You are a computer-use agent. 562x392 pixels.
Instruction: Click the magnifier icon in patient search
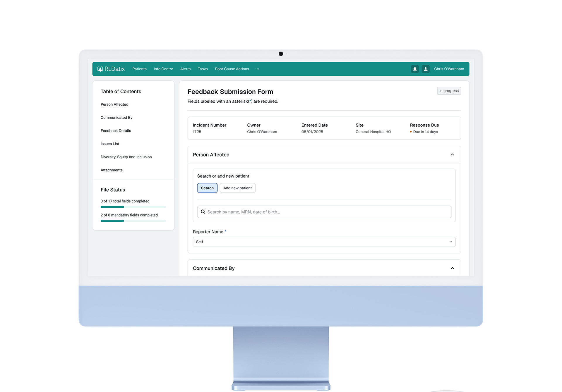203,212
